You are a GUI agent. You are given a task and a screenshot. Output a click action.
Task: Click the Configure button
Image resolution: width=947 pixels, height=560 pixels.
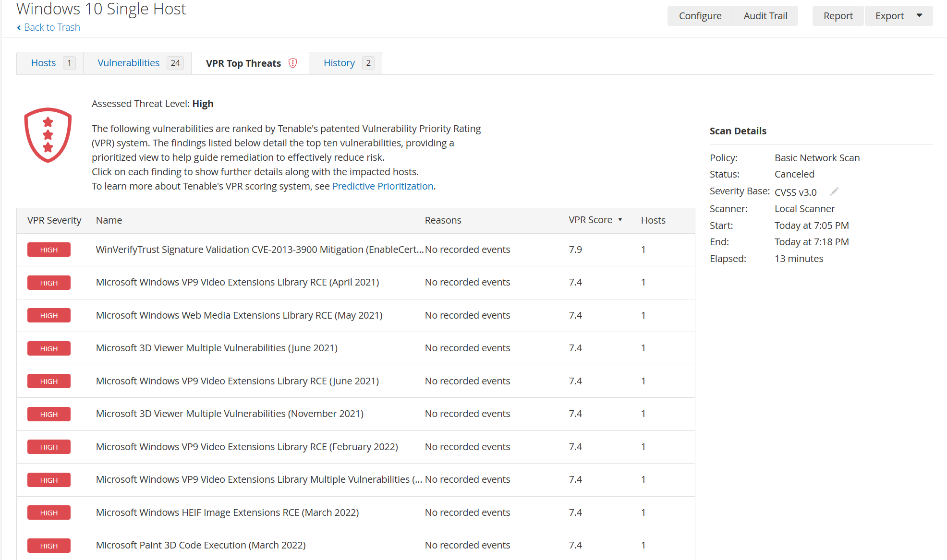[700, 15]
